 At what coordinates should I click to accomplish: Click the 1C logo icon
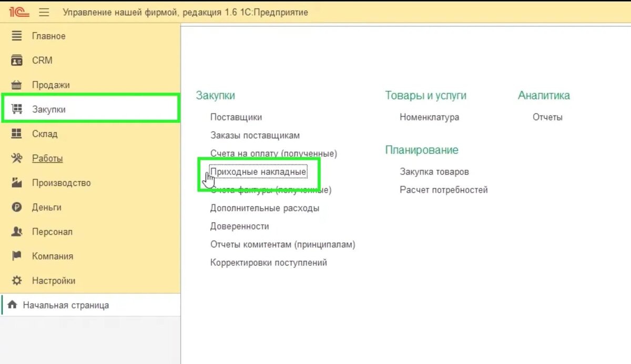point(19,12)
